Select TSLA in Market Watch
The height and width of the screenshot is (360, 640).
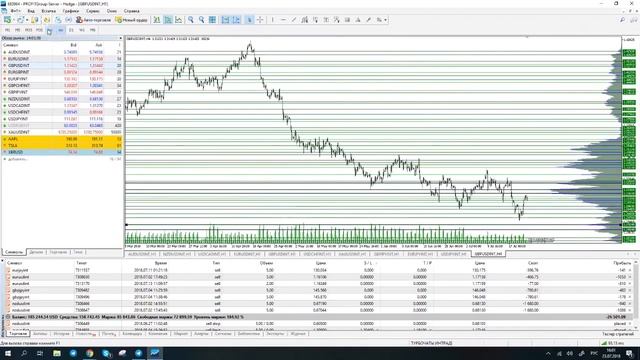tap(62, 145)
